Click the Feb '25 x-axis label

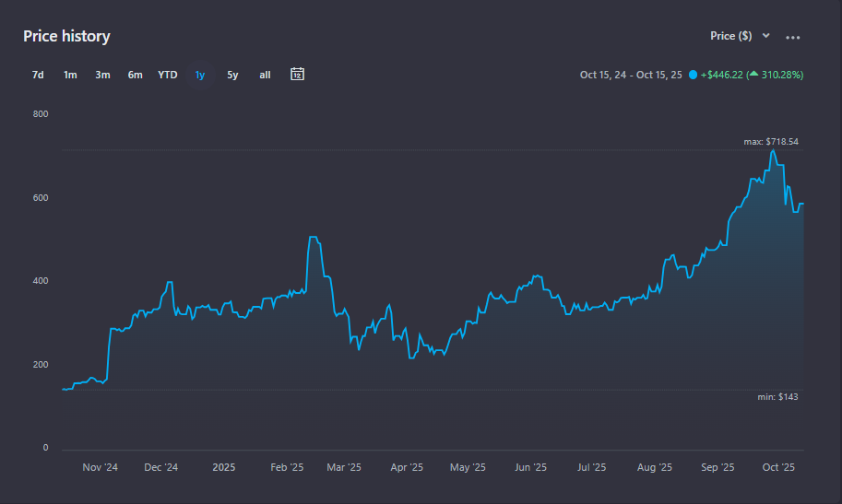pos(286,467)
